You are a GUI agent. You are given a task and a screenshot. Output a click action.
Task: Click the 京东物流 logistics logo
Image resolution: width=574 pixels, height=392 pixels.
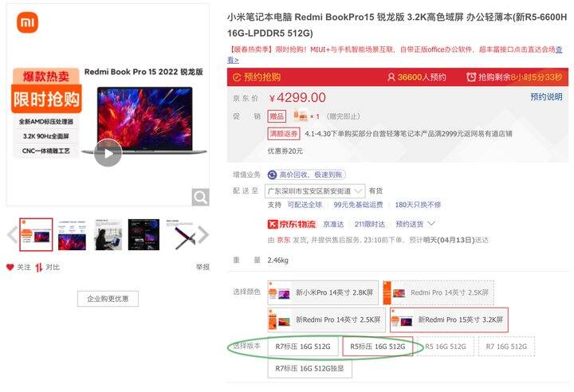[x=292, y=224]
